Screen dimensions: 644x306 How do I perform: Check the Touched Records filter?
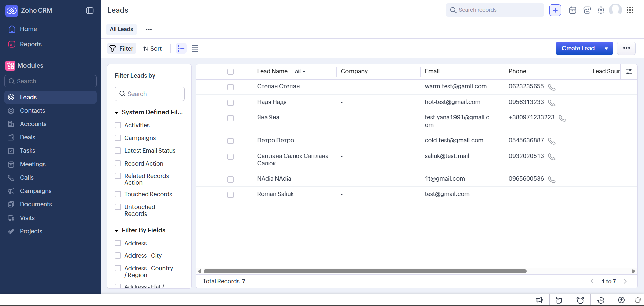pos(118,194)
